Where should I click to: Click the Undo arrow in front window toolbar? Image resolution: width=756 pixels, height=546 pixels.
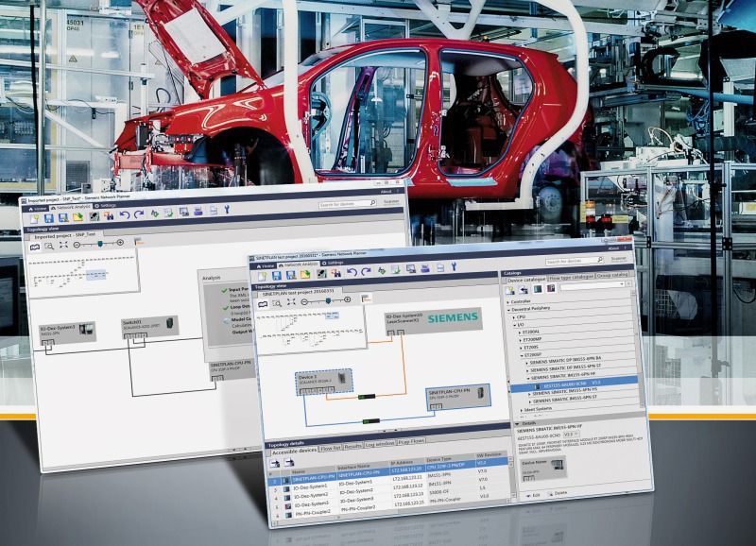click(352, 273)
